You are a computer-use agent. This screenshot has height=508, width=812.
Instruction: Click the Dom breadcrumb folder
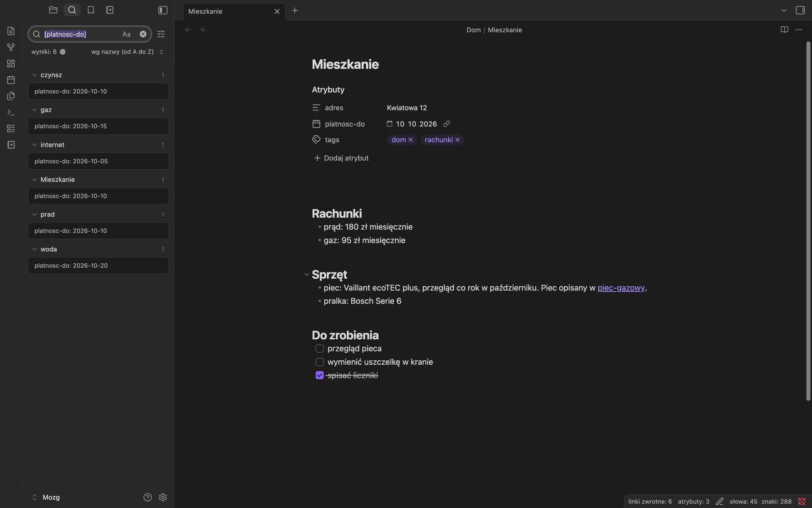pos(473,30)
